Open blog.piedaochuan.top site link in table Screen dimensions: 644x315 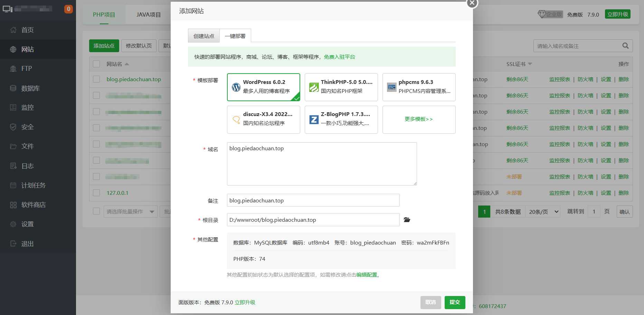click(134, 79)
